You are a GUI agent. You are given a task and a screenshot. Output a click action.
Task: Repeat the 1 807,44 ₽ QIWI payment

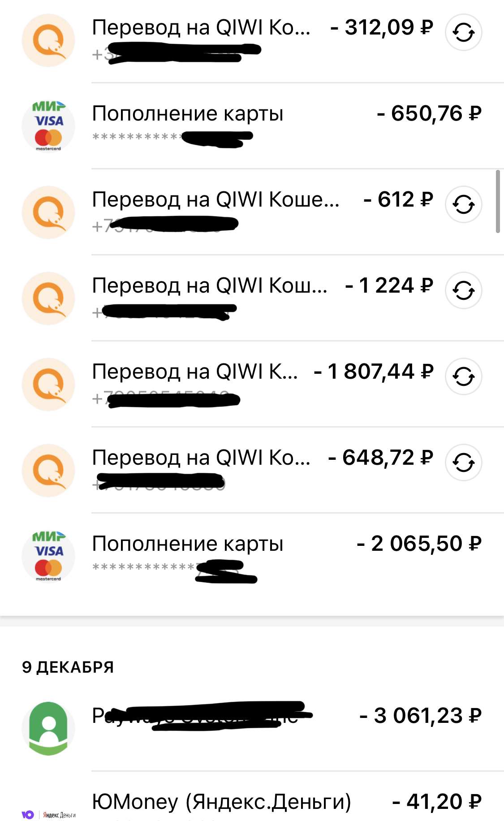463,376
